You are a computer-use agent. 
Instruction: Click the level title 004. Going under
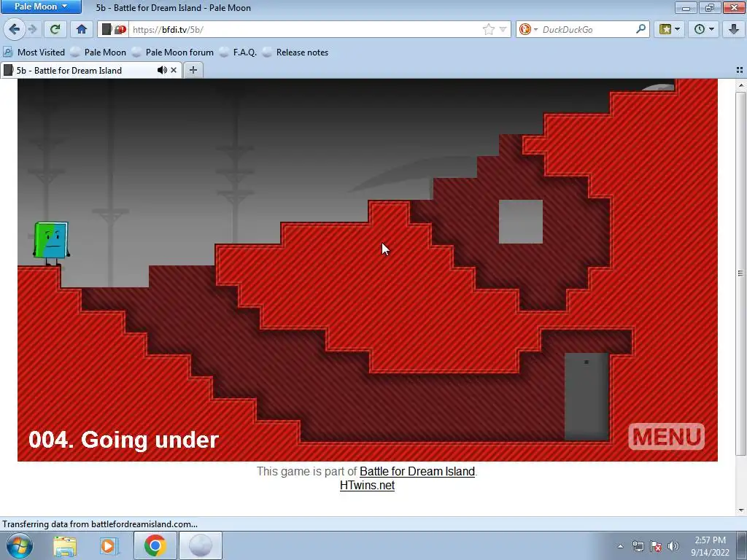pyautogui.click(x=124, y=439)
